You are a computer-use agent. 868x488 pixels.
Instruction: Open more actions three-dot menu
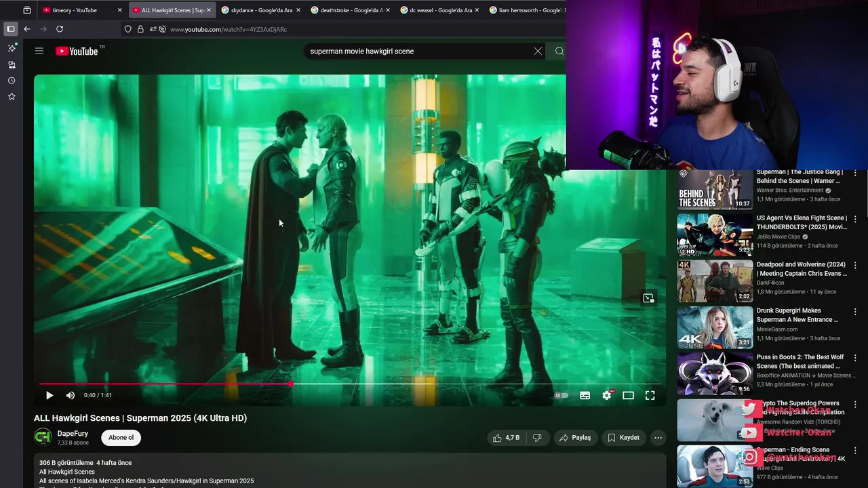658,438
